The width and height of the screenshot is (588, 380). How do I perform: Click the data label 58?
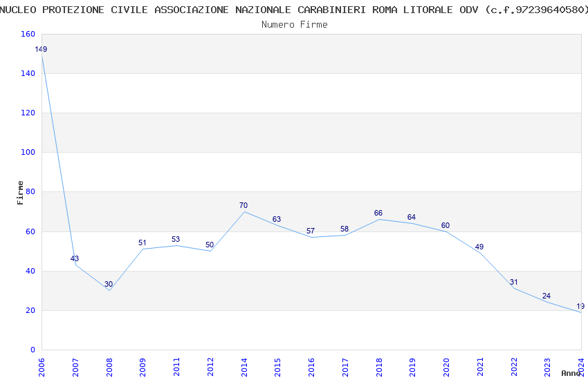pos(344,229)
